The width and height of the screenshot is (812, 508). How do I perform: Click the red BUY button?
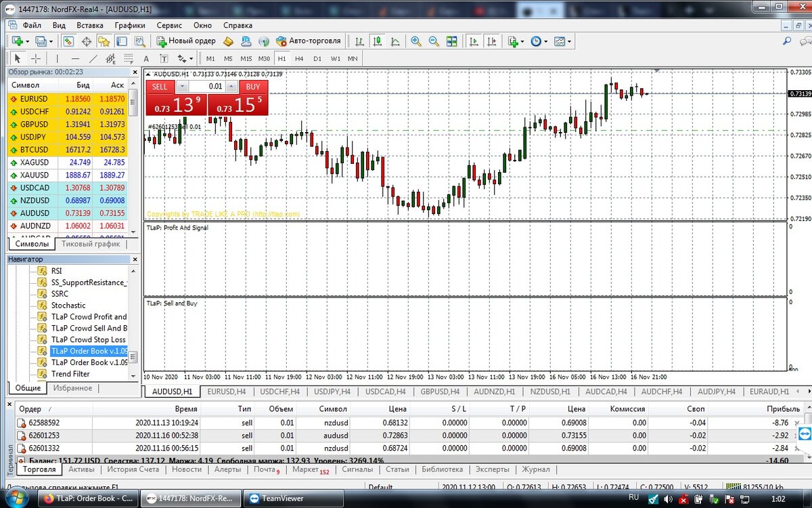pos(253,87)
